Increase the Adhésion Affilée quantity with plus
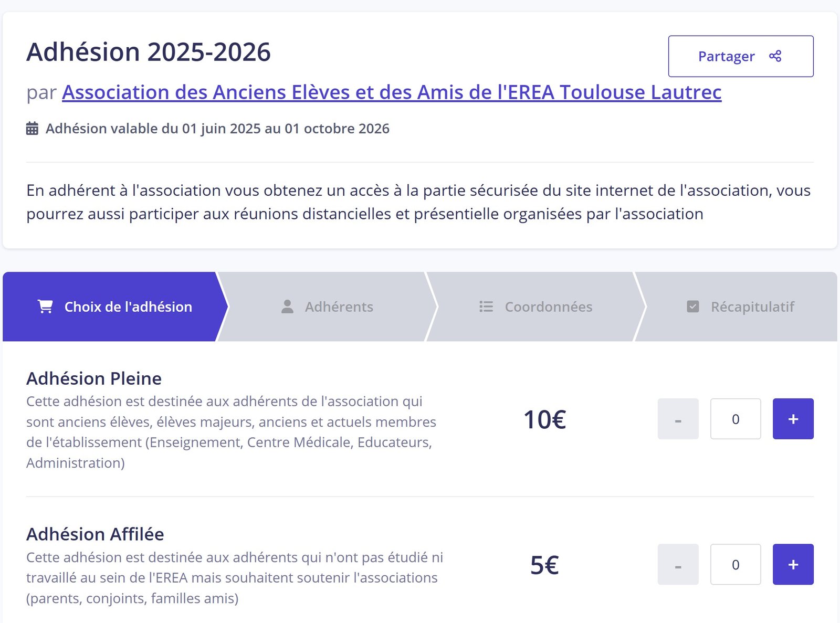The width and height of the screenshot is (840, 623). 793,564
